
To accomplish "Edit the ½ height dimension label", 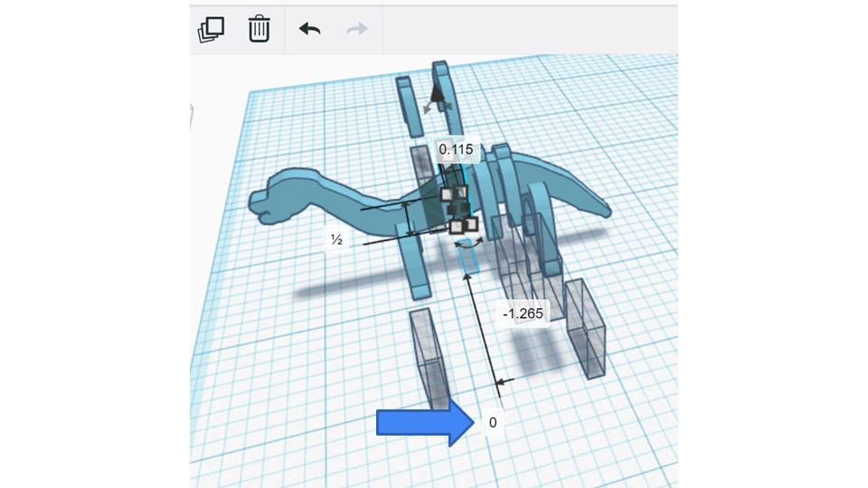I will (x=336, y=239).
